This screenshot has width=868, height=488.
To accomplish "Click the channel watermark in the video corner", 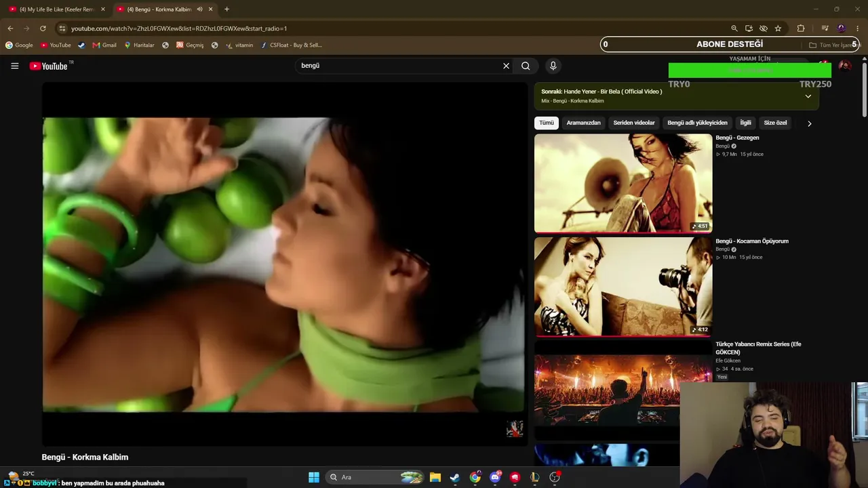I will (x=515, y=428).
